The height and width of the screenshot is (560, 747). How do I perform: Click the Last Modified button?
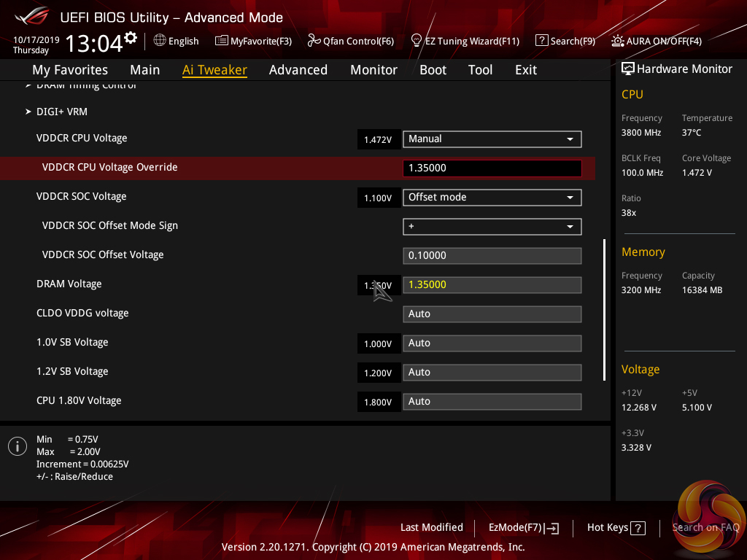(431, 527)
